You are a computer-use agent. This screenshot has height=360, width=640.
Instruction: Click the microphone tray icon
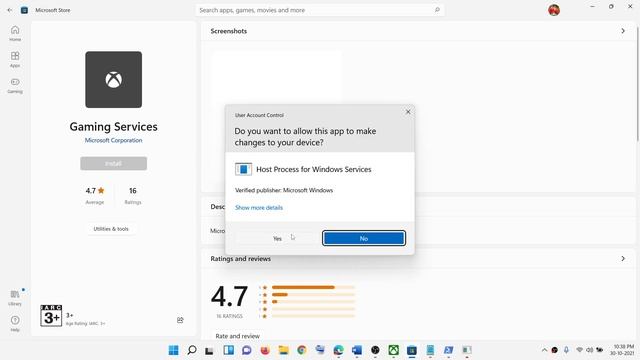coord(567,350)
